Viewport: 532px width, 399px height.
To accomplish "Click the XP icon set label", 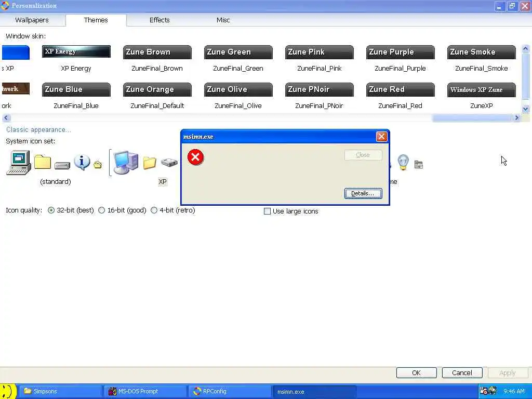I will (163, 181).
